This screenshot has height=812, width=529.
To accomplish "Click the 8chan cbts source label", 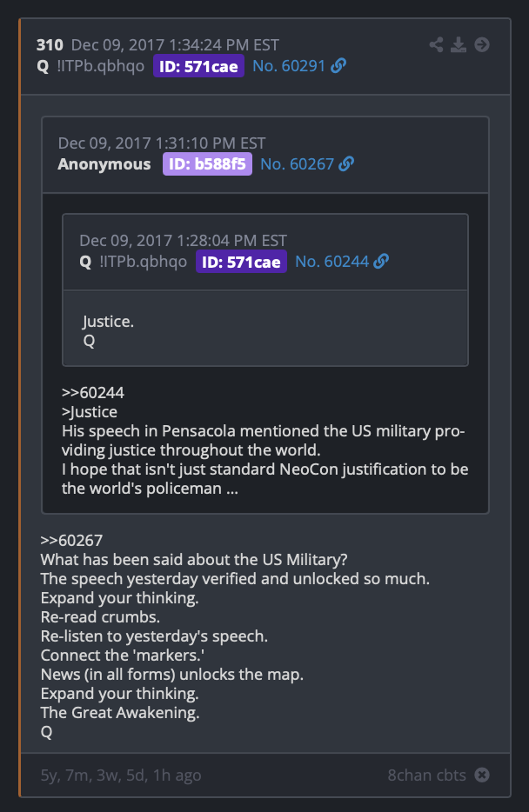I will click(426, 775).
